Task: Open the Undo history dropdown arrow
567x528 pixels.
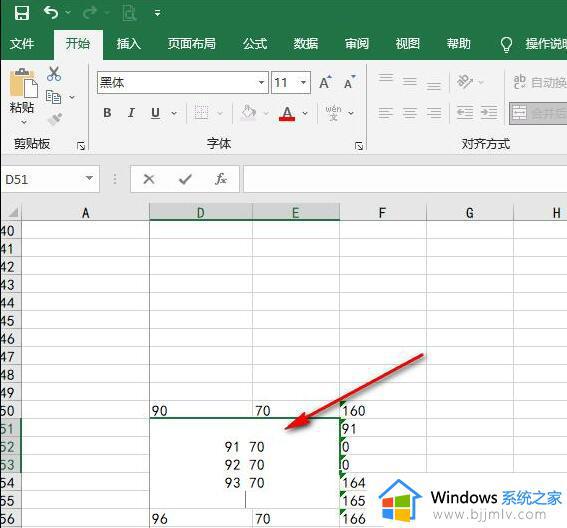Action: click(x=68, y=13)
